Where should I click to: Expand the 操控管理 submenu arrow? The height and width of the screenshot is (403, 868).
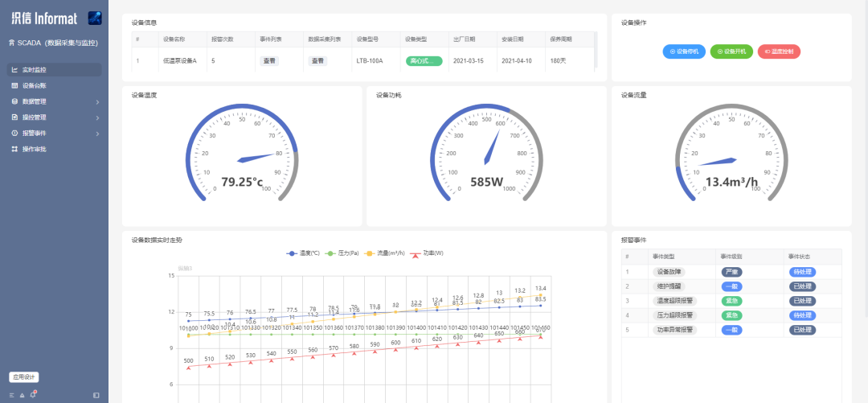pyautogui.click(x=97, y=117)
